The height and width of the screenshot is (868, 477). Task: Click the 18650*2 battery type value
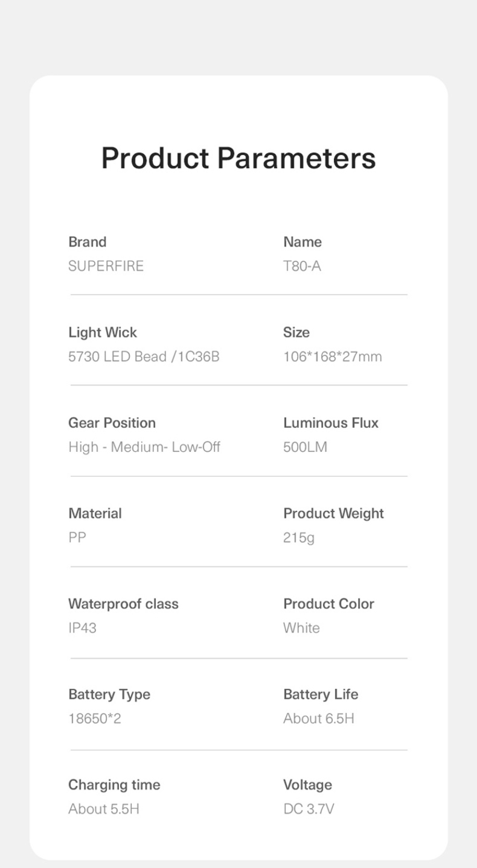click(95, 718)
